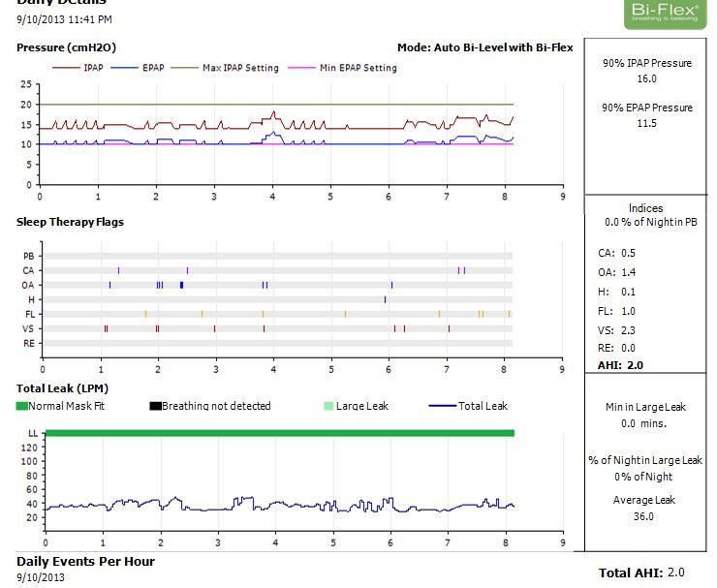Image resolution: width=717 pixels, height=588 pixels.
Task: Click the EPAP legend line marker
Action: tap(125, 68)
